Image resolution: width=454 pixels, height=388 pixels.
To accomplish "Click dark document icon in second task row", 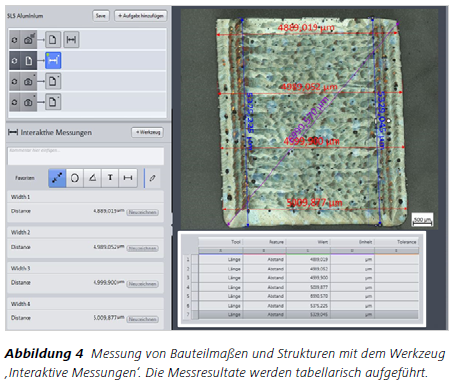I will (29, 61).
